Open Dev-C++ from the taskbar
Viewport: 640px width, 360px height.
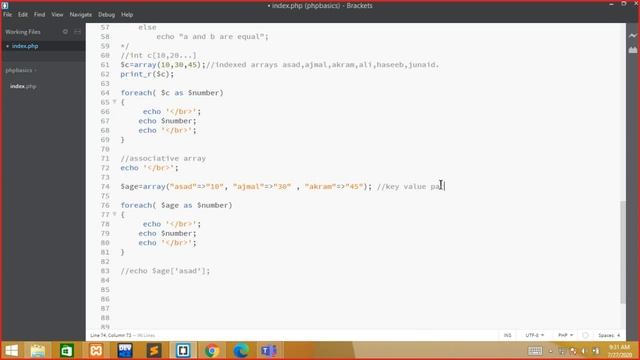click(125, 351)
